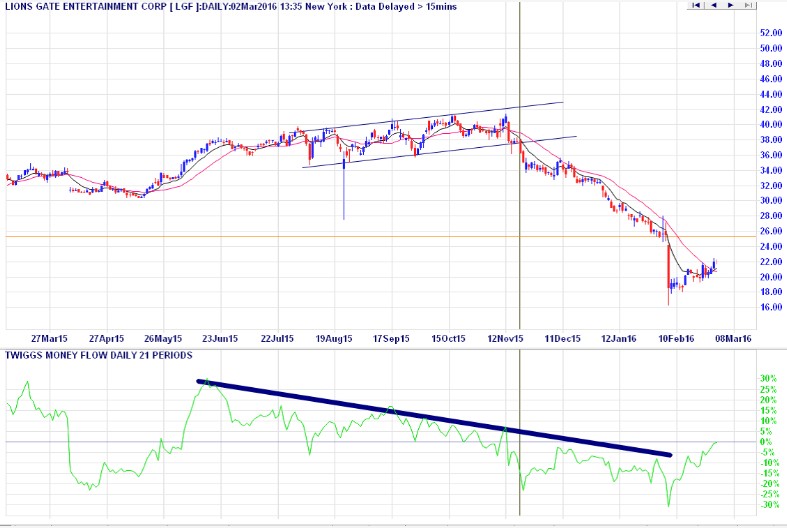Click the -25% money flow axis value
This screenshot has height=528, width=787.
point(769,494)
